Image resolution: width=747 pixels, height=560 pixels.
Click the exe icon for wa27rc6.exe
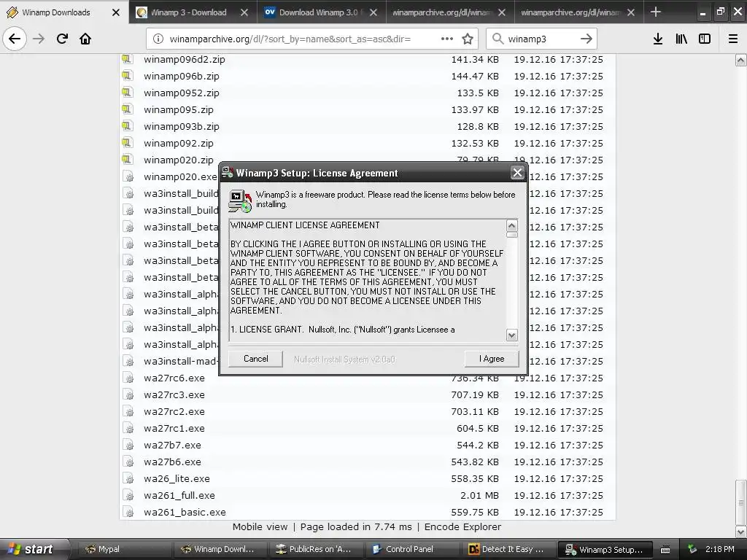pos(128,378)
